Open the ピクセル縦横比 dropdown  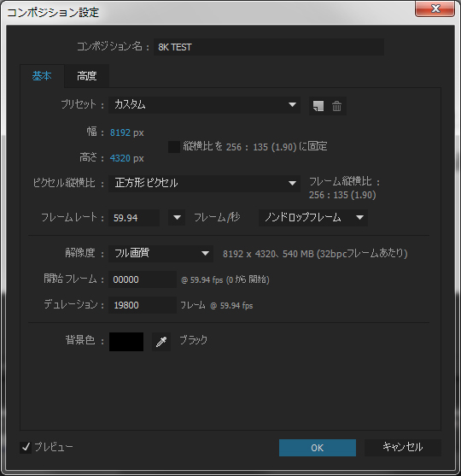point(204,183)
